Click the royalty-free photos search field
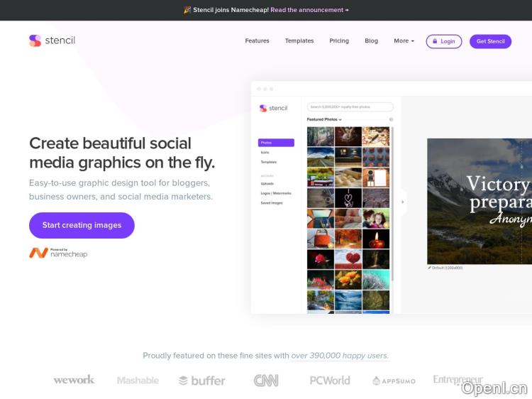Screen dimensions: 532x399 coord(350,107)
